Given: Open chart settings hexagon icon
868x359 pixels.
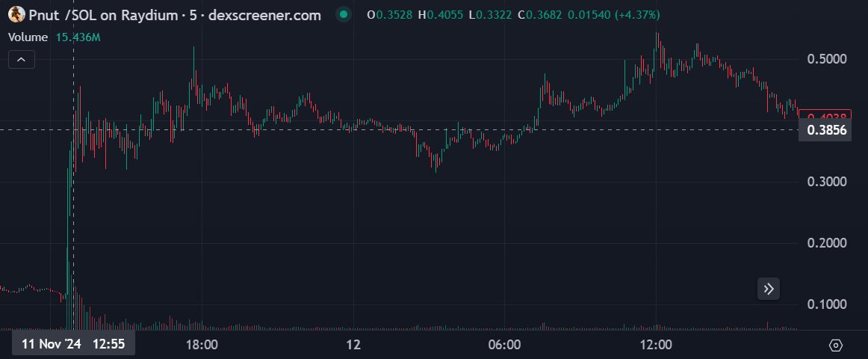Looking at the screenshot, I should click(835, 345).
